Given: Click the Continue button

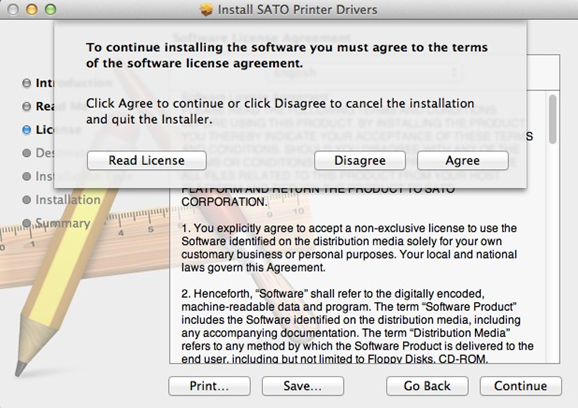Looking at the screenshot, I should [x=520, y=386].
